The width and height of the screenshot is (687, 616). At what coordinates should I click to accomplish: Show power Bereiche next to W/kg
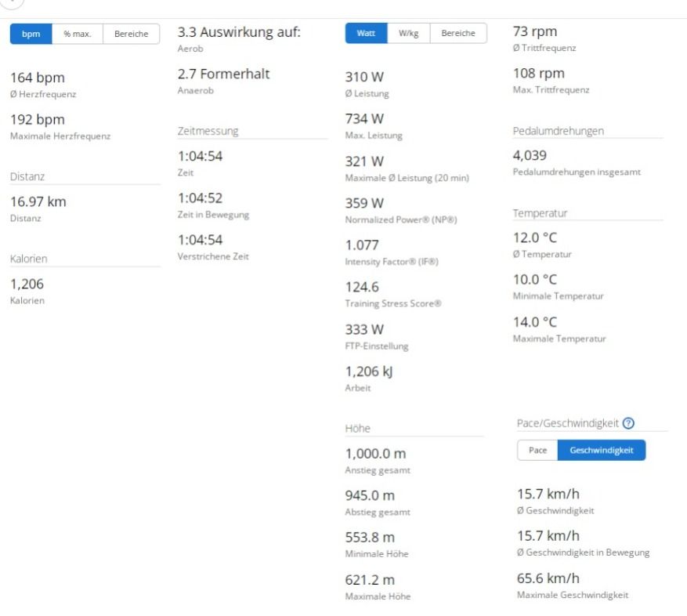458,33
